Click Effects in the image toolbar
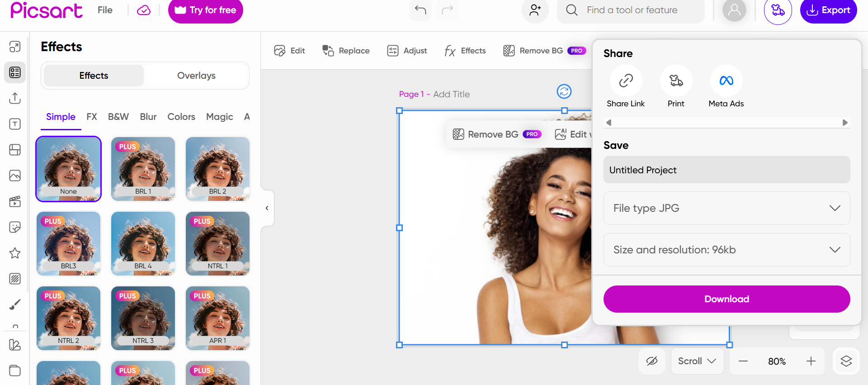 465,51
